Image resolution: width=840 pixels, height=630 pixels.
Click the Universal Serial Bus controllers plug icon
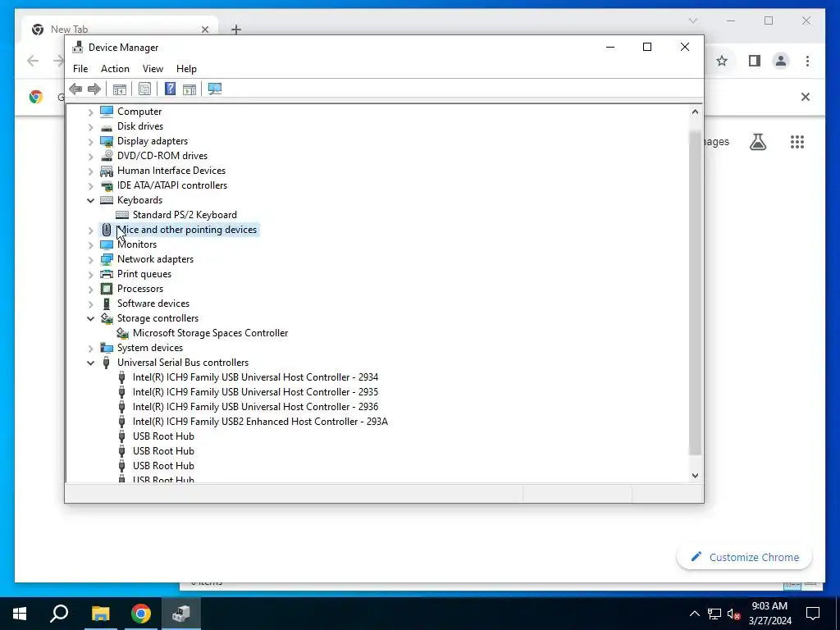(x=106, y=363)
